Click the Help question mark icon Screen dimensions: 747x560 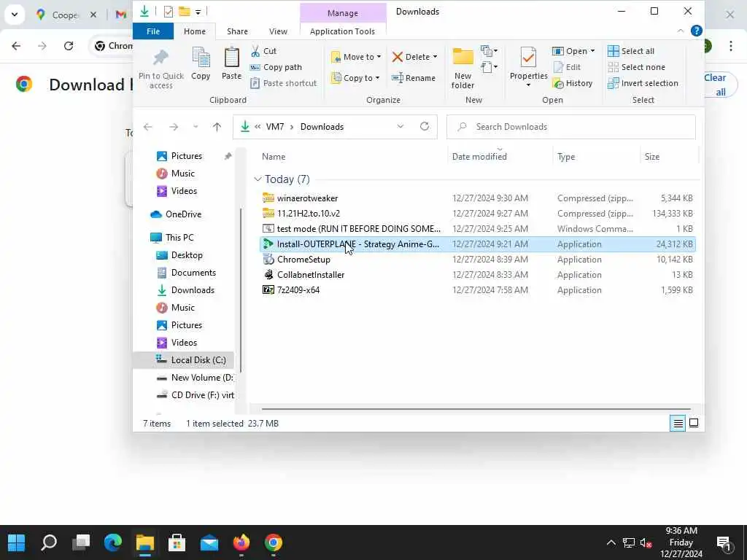point(696,31)
